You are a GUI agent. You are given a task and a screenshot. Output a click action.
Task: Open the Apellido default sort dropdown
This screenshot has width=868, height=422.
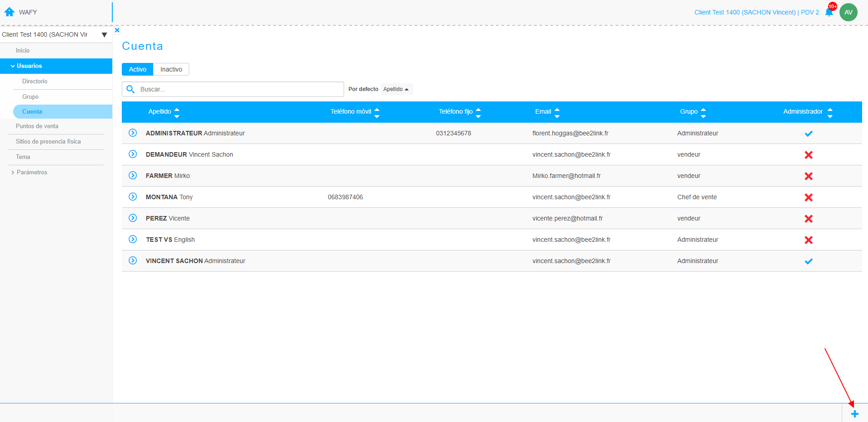[x=396, y=89]
